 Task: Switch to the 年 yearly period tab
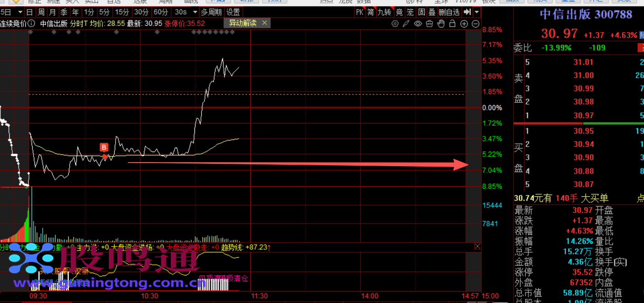pyautogui.click(x=75, y=12)
